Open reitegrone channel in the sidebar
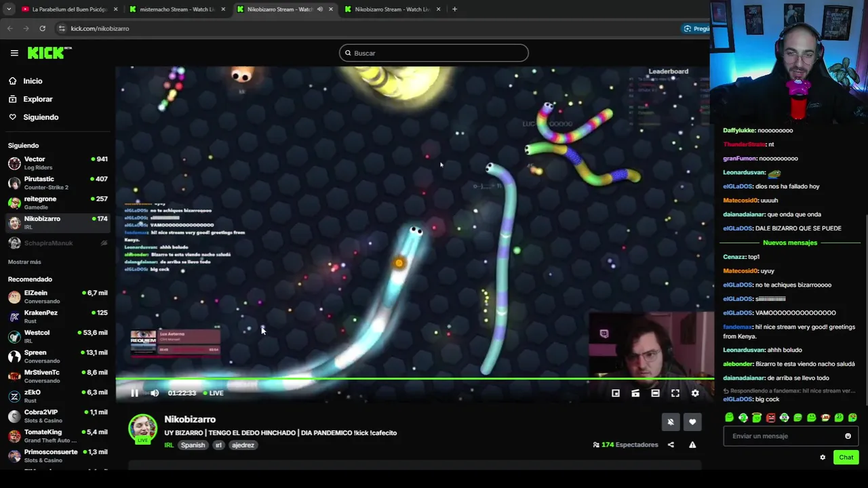Image resolution: width=868 pixels, height=488 pixels. click(58, 203)
